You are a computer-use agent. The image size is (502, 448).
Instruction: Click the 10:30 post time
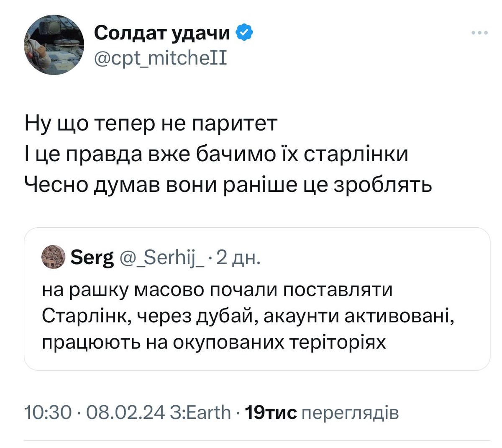click(49, 412)
